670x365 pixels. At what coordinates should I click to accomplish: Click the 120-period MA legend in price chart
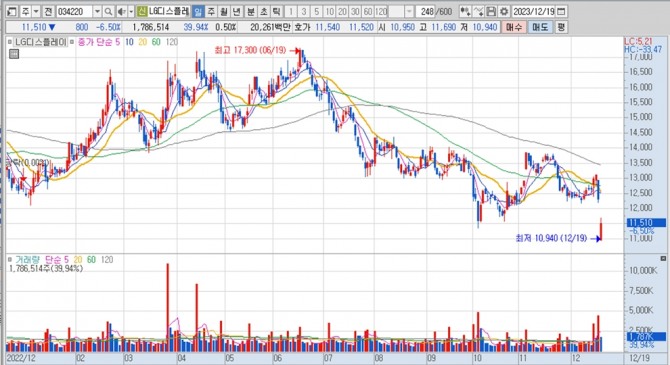172,42
